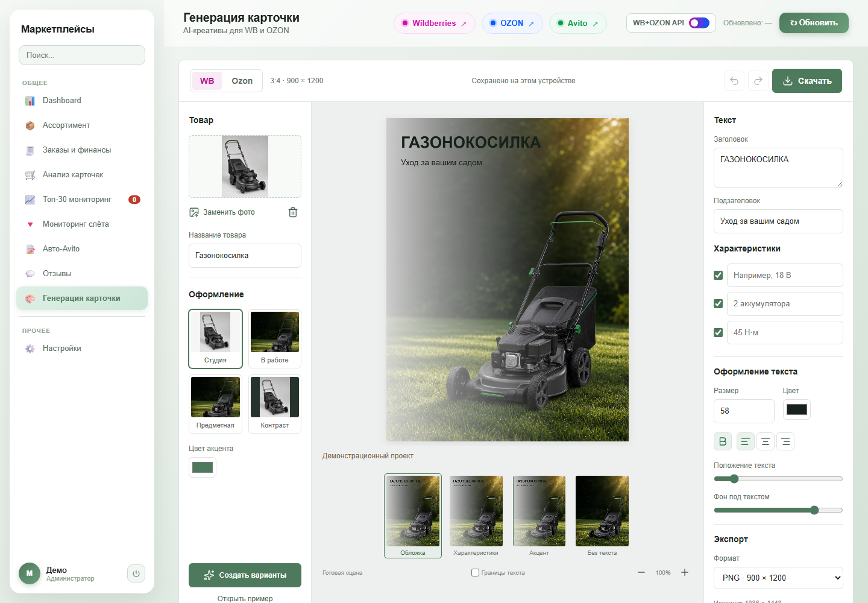Image resolution: width=868 pixels, height=603 pixels.
Task: Click the logout power icon
Action: coord(136,573)
